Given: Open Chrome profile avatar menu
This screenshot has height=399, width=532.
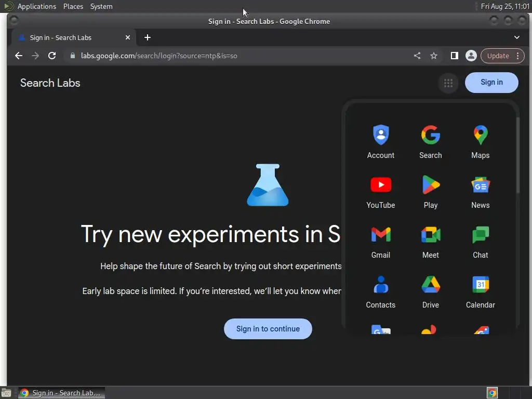Looking at the screenshot, I should click(471, 56).
